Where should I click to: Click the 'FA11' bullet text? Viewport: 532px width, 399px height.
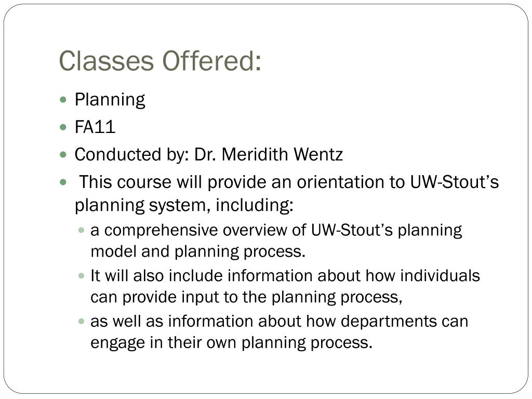click(95, 127)
